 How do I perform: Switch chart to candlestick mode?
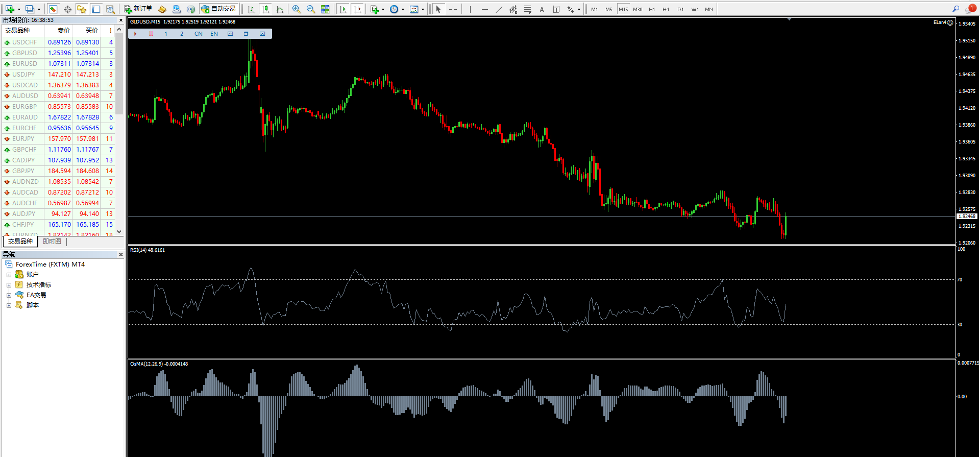click(265, 9)
